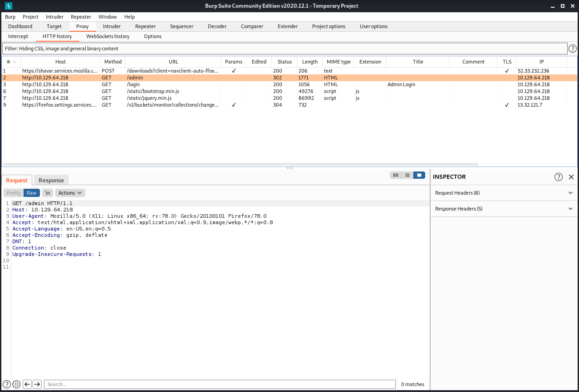Open the Intruder menu
Image resolution: width=579 pixels, height=392 pixels.
(x=54, y=17)
